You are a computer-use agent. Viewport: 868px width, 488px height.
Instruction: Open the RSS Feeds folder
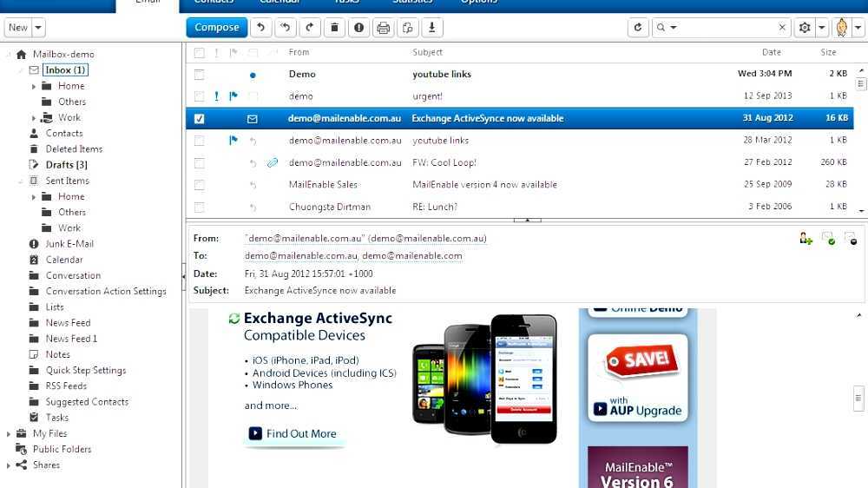66,386
